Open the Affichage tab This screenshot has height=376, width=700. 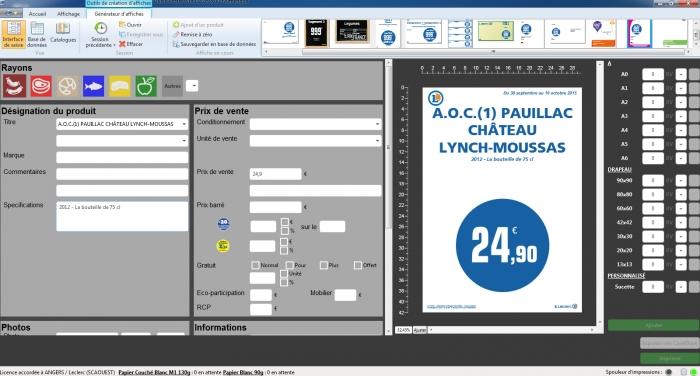(x=68, y=14)
